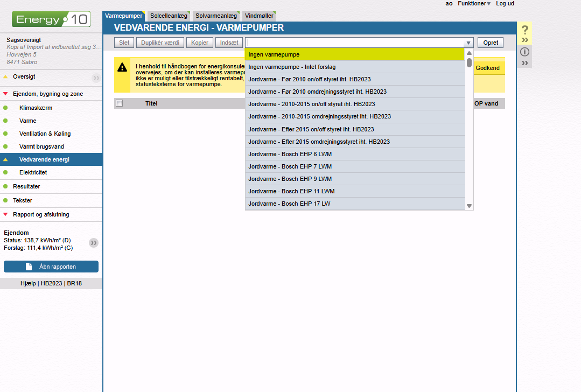Viewport: 581px width, 392px height.
Task: Click the yellow triangle beside Vedvarende energi
Action: point(6,159)
